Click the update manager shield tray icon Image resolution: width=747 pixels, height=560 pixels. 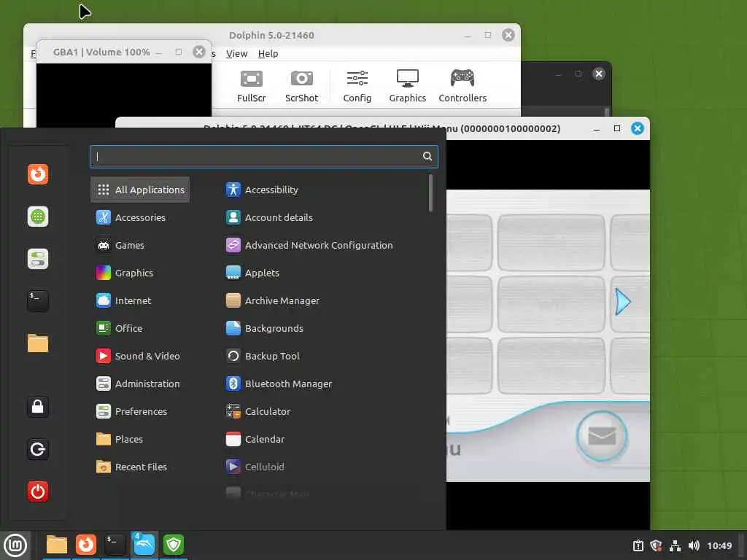click(656, 545)
